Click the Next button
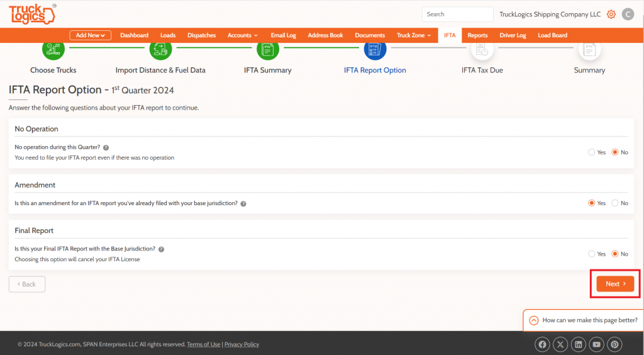 coord(615,284)
